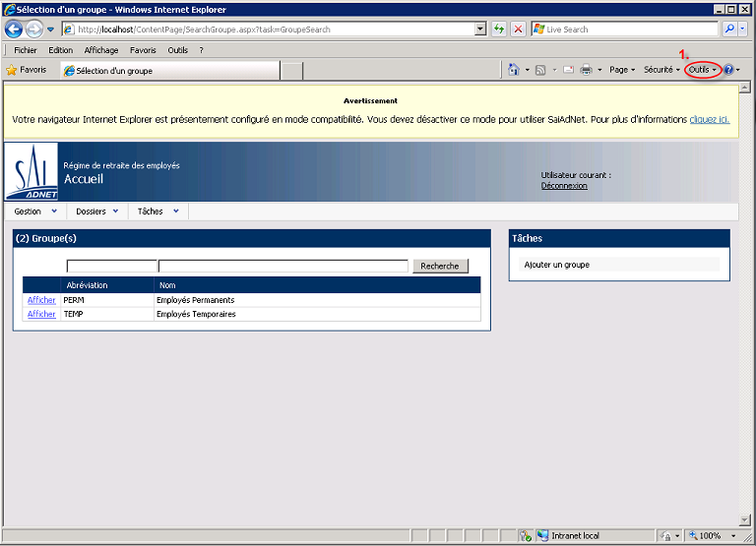
Task: Click the Déconnexion link
Action: coord(564,185)
